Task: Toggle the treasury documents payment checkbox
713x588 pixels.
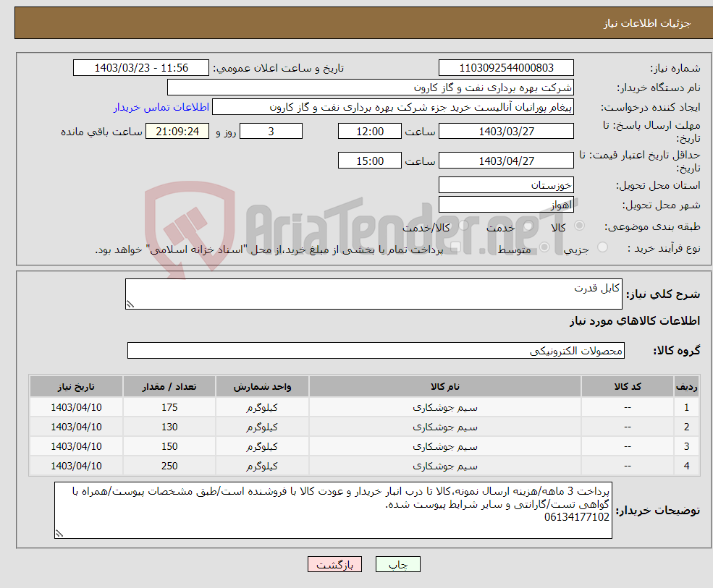Action: (455, 247)
